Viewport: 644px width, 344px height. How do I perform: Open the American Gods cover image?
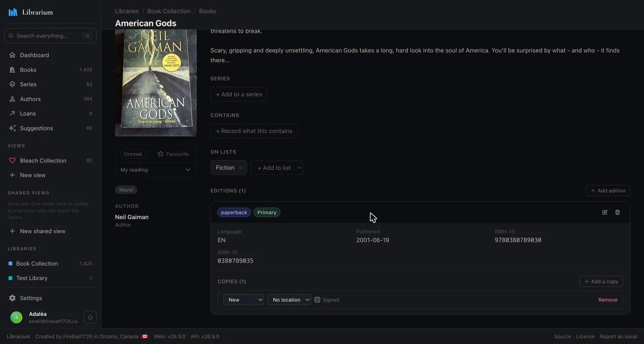pos(156,83)
